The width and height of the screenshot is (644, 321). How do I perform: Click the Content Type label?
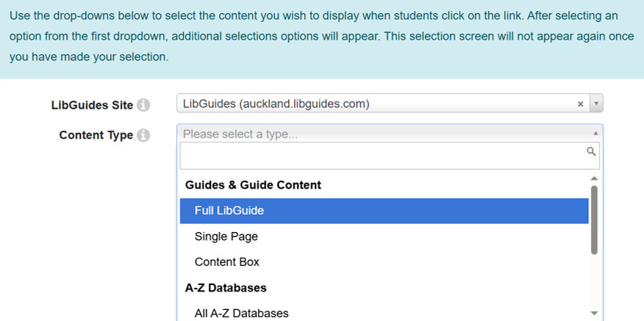[96, 135]
